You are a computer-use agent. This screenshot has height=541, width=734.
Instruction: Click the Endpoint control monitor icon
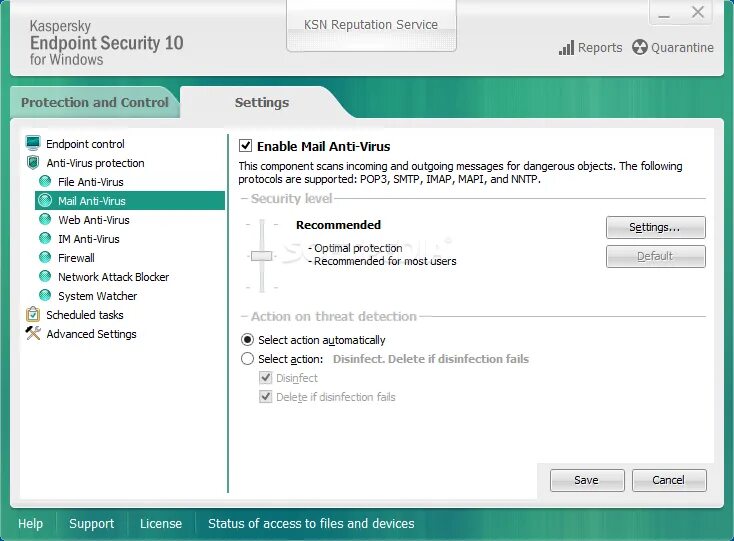coord(33,143)
